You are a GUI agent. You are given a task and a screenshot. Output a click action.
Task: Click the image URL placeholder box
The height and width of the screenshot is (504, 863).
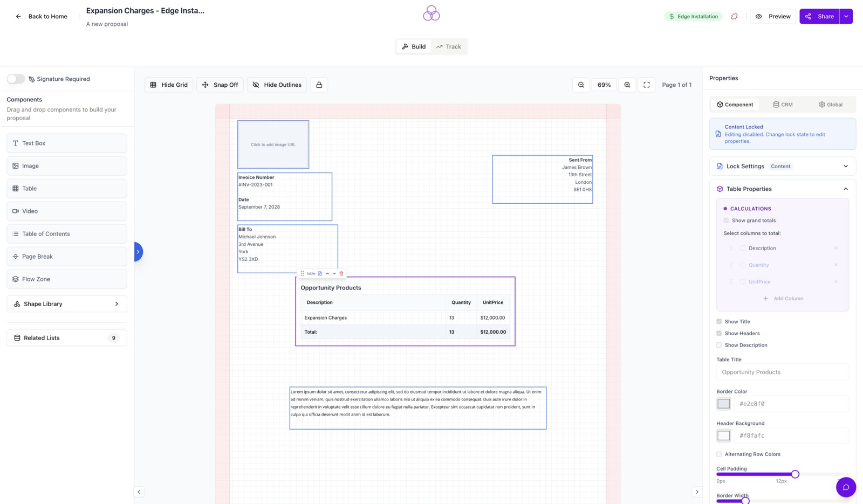pos(273,144)
